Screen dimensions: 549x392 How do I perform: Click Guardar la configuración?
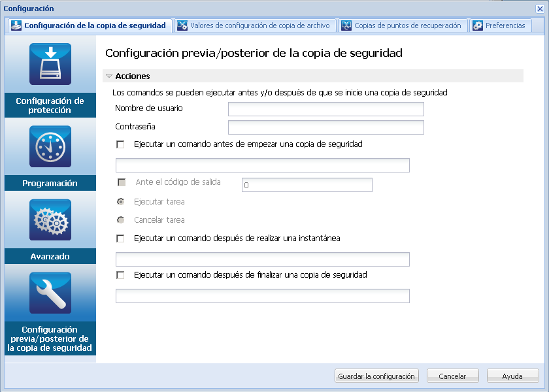click(376, 376)
